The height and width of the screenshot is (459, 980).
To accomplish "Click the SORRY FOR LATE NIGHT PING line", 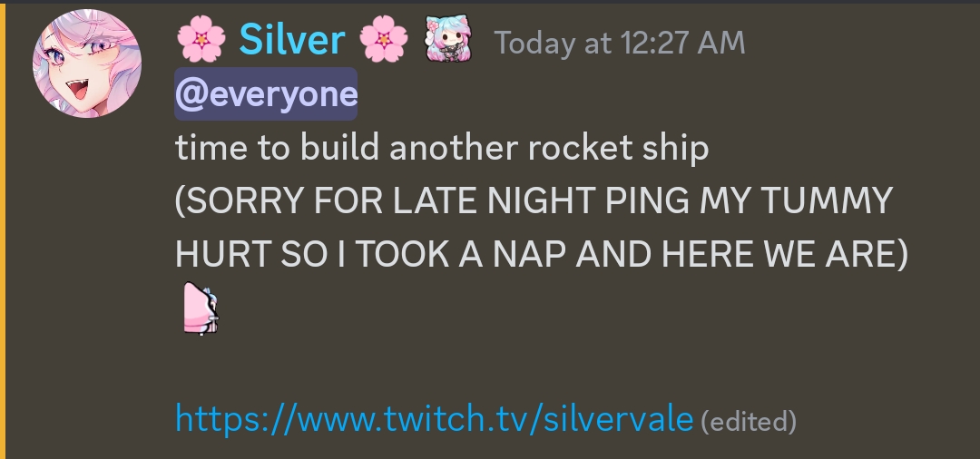I will pos(534,201).
